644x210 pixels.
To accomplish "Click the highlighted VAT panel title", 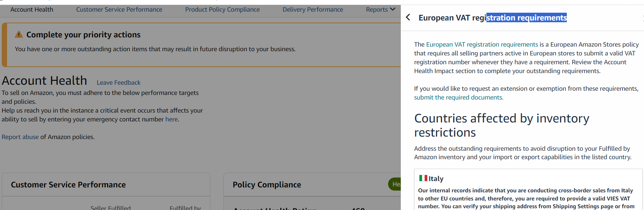I will click(492, 18).
